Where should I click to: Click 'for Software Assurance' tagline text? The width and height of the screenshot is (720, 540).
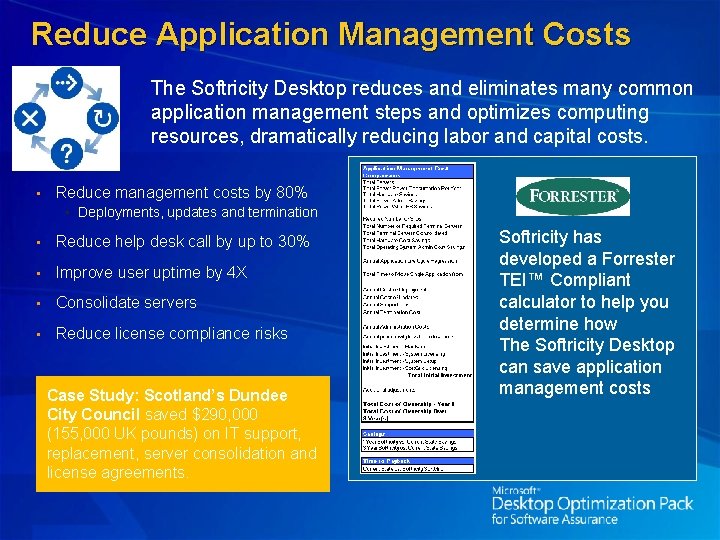(x=554, y=519)
